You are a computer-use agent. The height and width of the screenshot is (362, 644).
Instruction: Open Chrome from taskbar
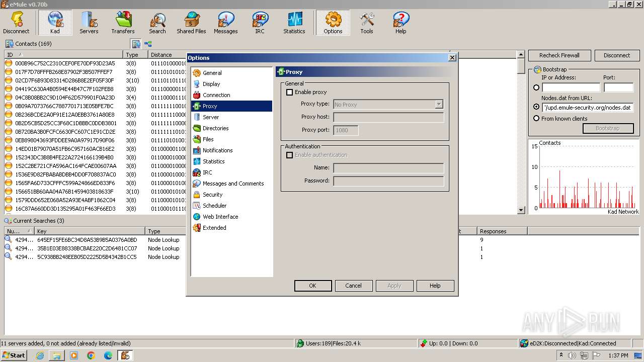click(x=91, y=355)
